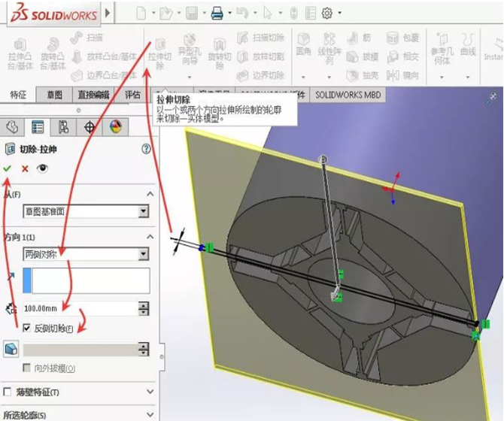The width and height of the screenshot is (504, 421).
Task: Select 筋 rib tool
Action: click(359, 38)
